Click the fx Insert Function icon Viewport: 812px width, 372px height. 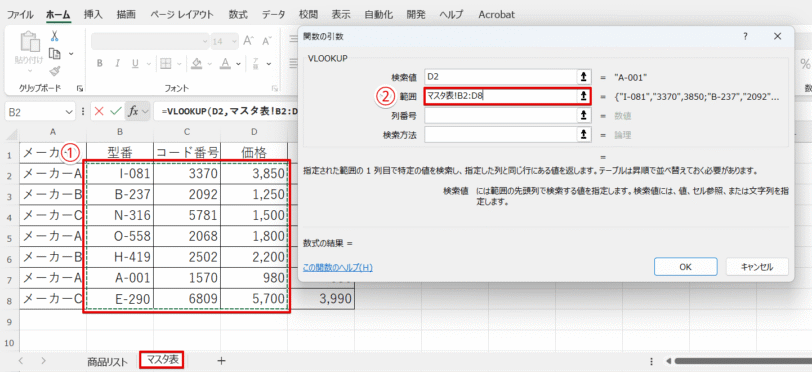pos(134,111)
